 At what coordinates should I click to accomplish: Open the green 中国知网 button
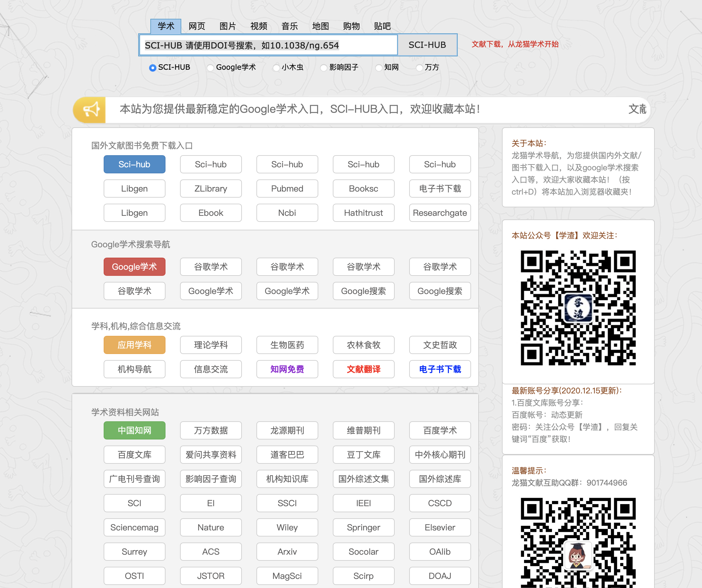click(x=134, y=430)
